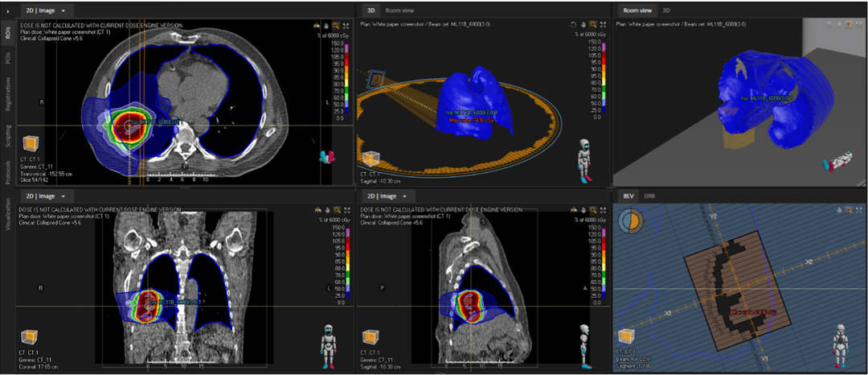Open the ROIs side panel tab
The height and width of the screenshot is (375, 868).
tap(7, 34)
